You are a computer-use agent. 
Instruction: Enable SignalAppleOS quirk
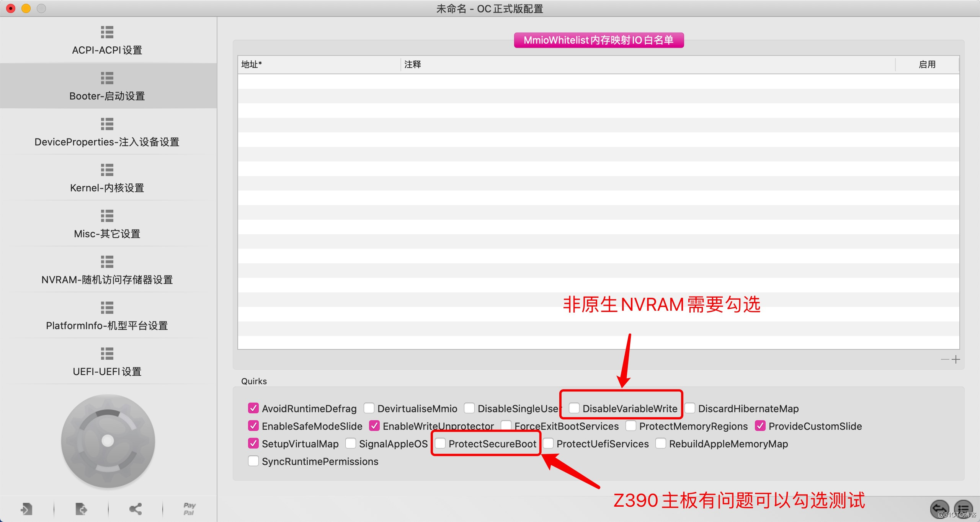click(351, 443)
